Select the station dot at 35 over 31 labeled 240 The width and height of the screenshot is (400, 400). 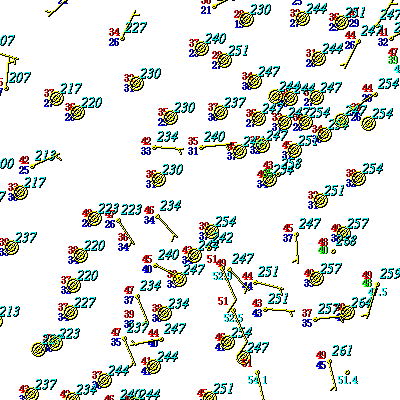201,147
